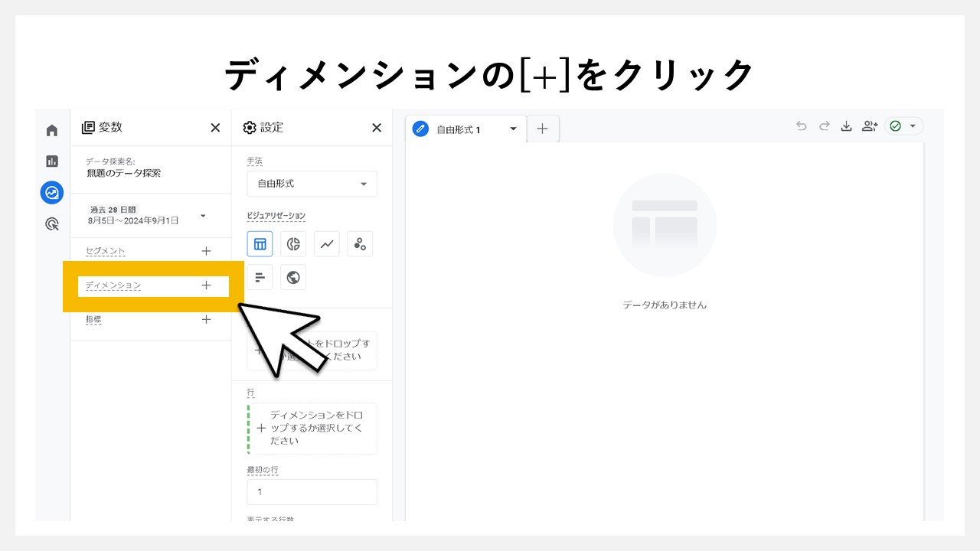This screenshot has height=551, width=980.
Task: Expand the dropdown arrow on the 自由形式 1 tab
Action: 514,129
